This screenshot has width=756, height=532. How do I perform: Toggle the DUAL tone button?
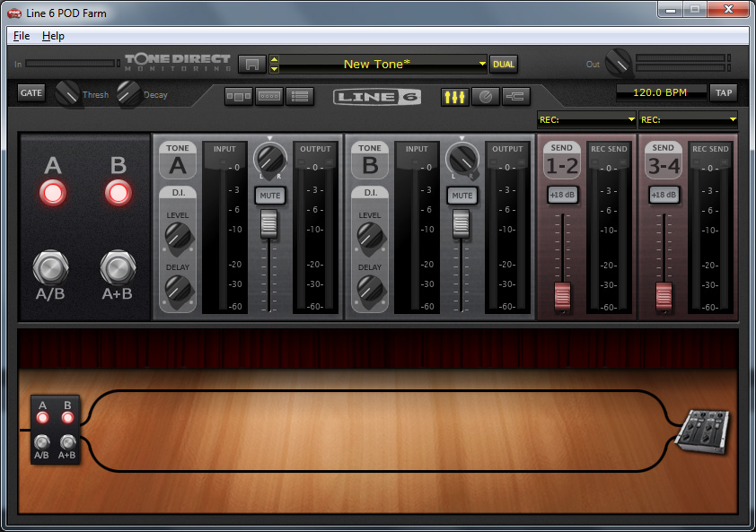click(x=504, y=65)
